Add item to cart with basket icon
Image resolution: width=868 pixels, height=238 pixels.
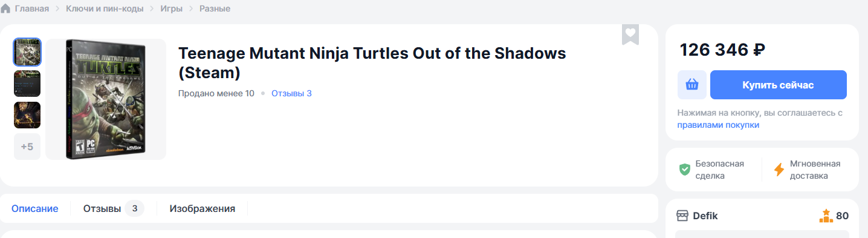692,85
